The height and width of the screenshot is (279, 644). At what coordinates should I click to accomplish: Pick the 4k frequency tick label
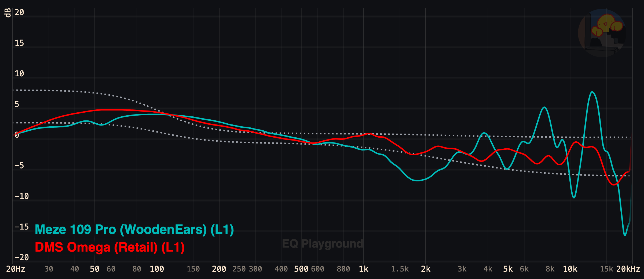point(488,269)
